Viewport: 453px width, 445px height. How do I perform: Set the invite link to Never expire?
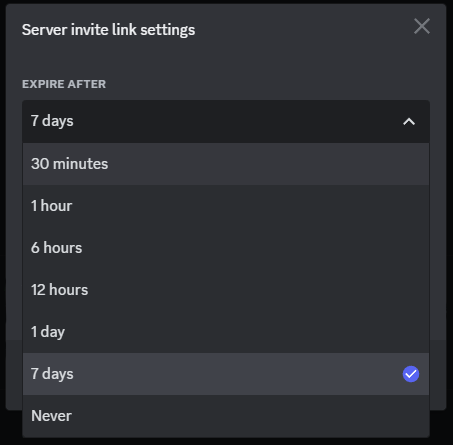click(226, 416)
